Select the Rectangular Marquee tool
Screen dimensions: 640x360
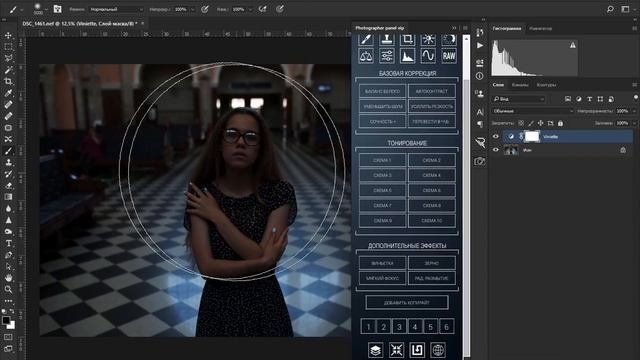tap(8, 47)
